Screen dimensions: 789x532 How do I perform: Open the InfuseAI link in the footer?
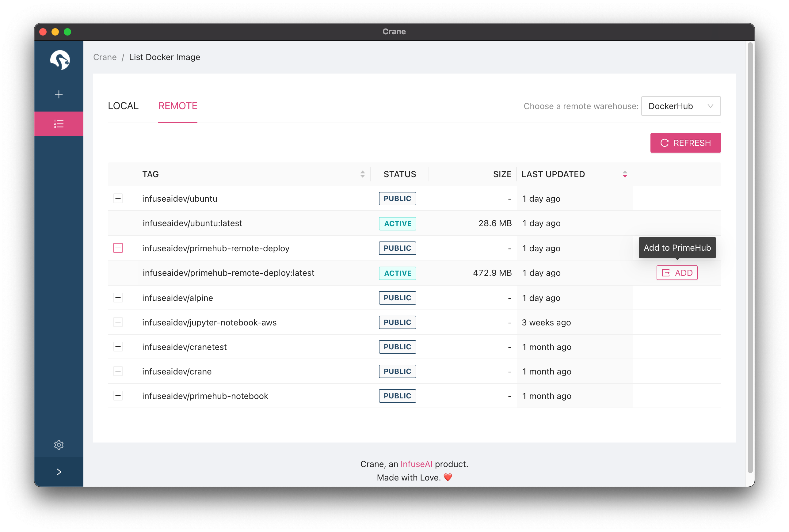point(416,464)
